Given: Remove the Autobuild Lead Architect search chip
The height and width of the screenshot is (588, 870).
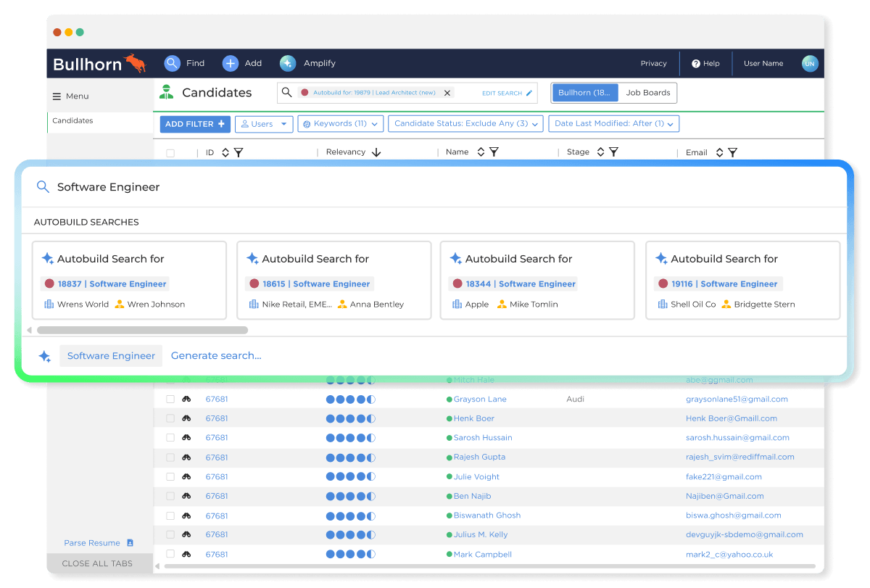Looking at the screenshot, I should pyautogui.click(x=447, y=93).
